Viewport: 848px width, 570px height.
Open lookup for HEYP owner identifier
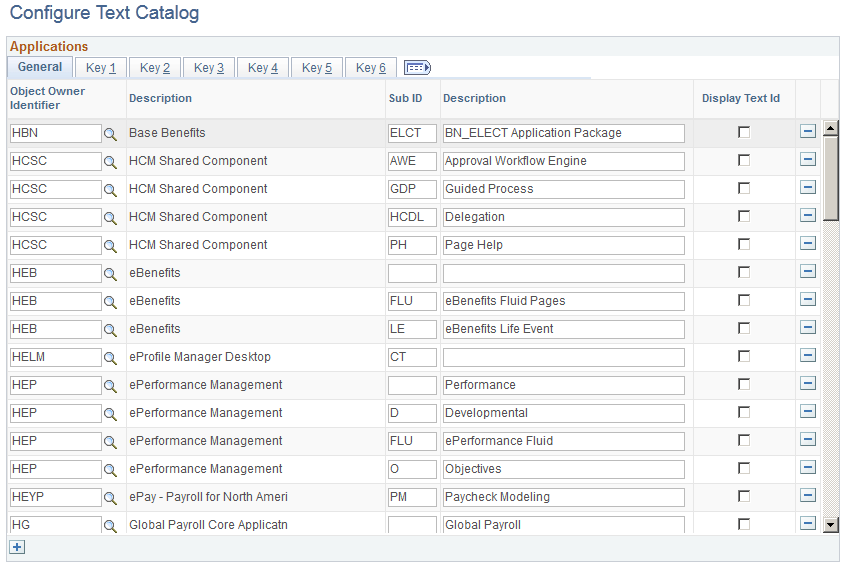click(110, 498)
